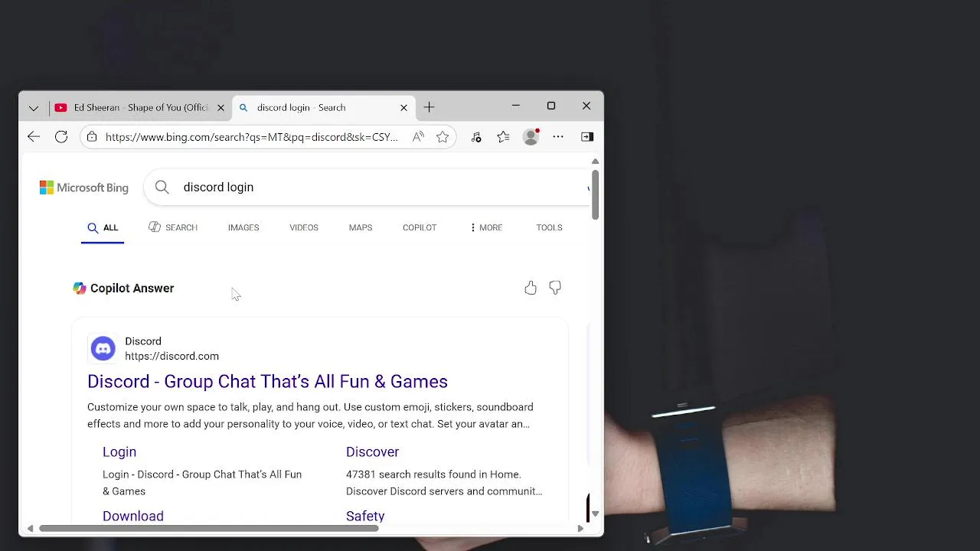The width and height of the screenshot is (980, 551).
Task: Open the Settings and more menu
Action: pos(558,137)
